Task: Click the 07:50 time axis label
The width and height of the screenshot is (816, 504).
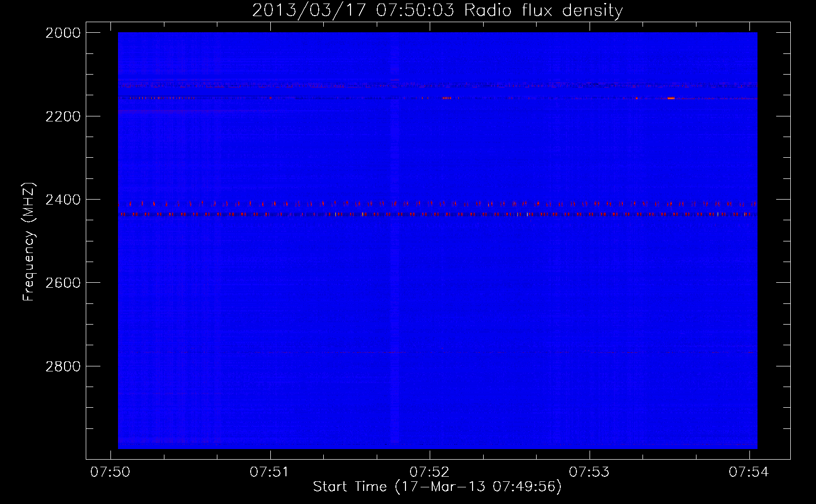Action: (110, 472)
